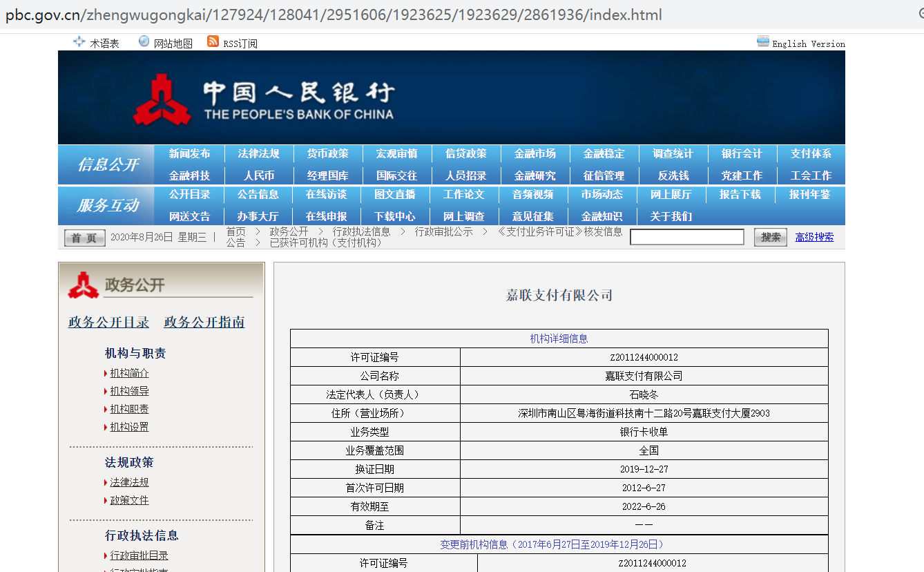
Task: Open 公开目录 under 服务互动
Action: 189,194
